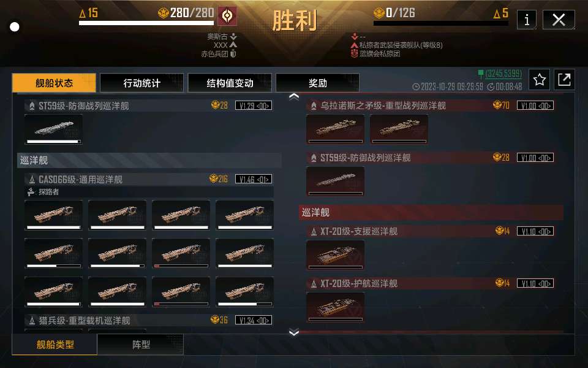Switch to 行动统计 tab
The height and width of the screenshot is (368, 588).
[141, 83]
